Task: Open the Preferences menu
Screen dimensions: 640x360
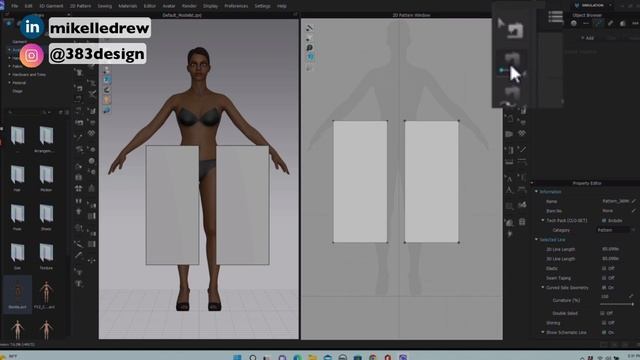Action: click(x=236, y=6)
